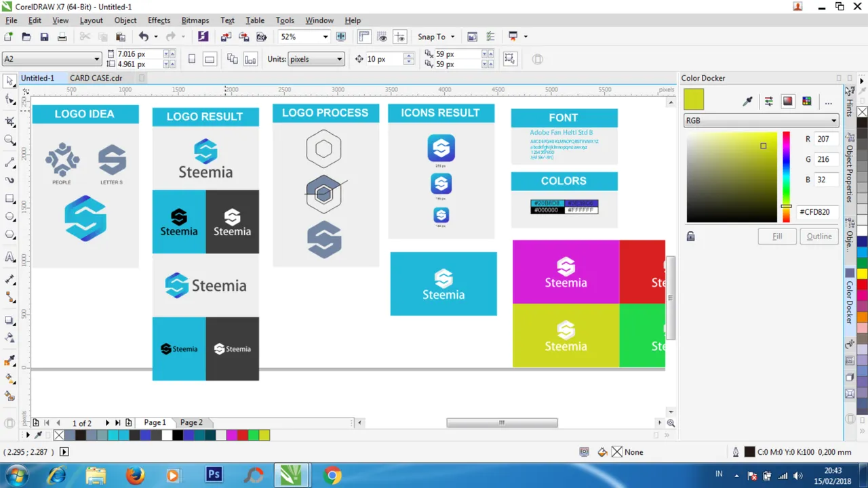Click the hue slider in Color Docker
868x488 pixels.
tap(786, 177)
